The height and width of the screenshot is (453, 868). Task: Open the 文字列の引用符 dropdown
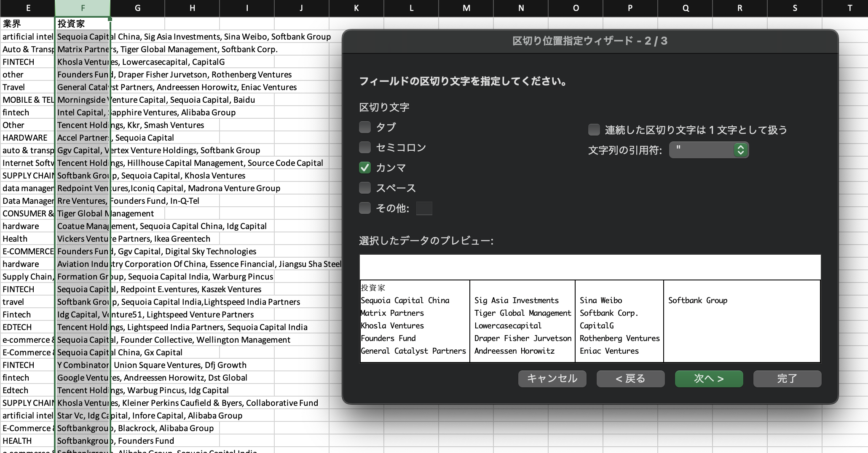709,150
